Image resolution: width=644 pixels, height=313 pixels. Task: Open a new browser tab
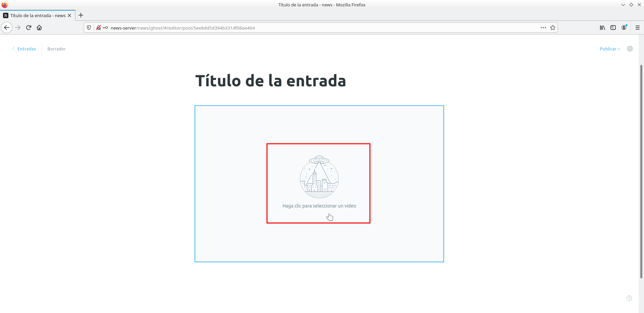pyautogui.click(x=81, y=15)
